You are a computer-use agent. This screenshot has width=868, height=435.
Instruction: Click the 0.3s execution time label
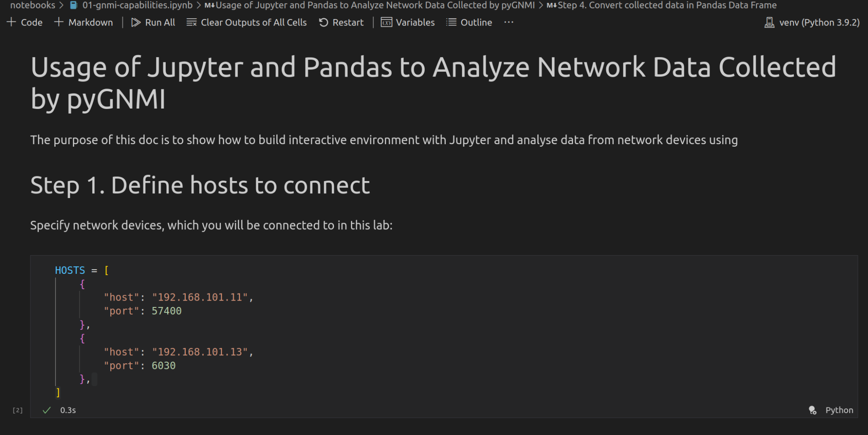[68, 410]
